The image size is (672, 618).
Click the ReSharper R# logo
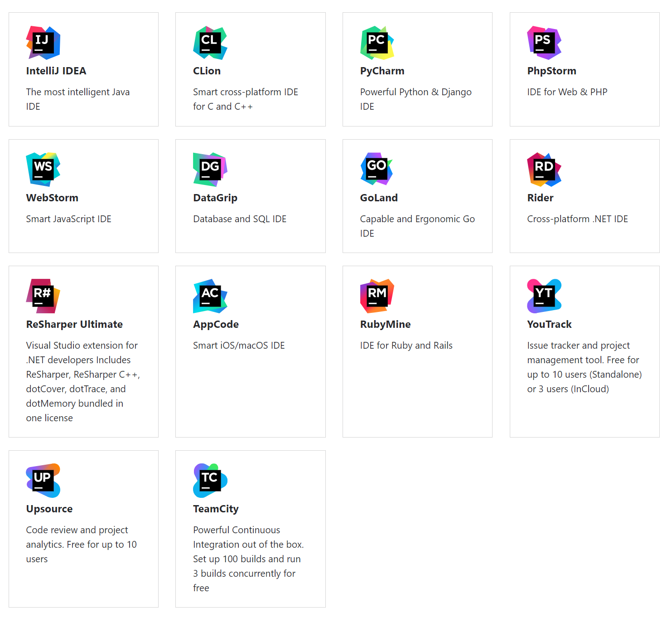43,296
